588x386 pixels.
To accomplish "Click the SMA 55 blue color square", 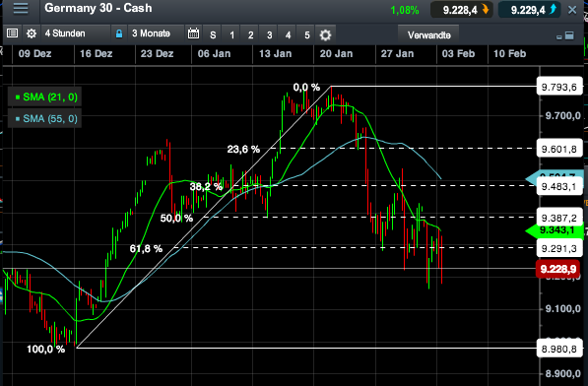I will point(18,119).
